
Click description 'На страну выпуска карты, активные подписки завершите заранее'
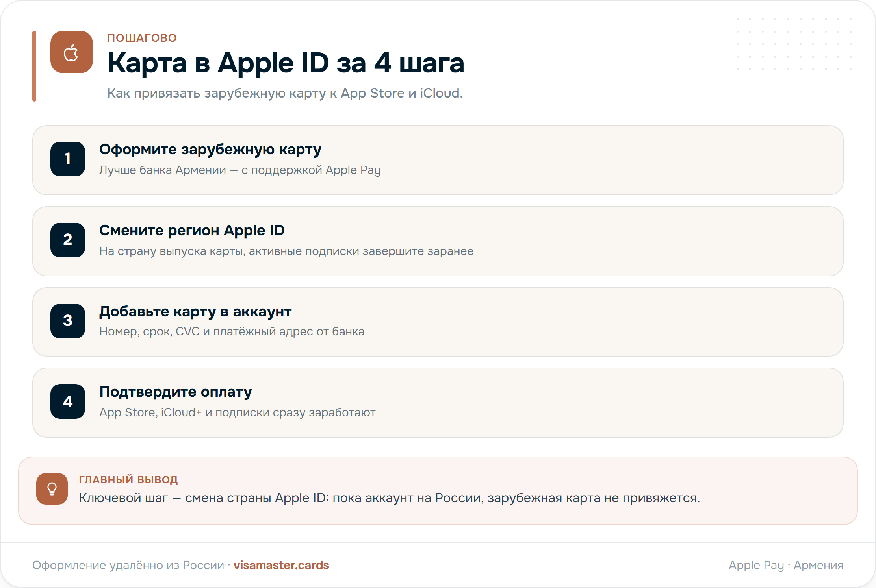[x=286, y=251]
